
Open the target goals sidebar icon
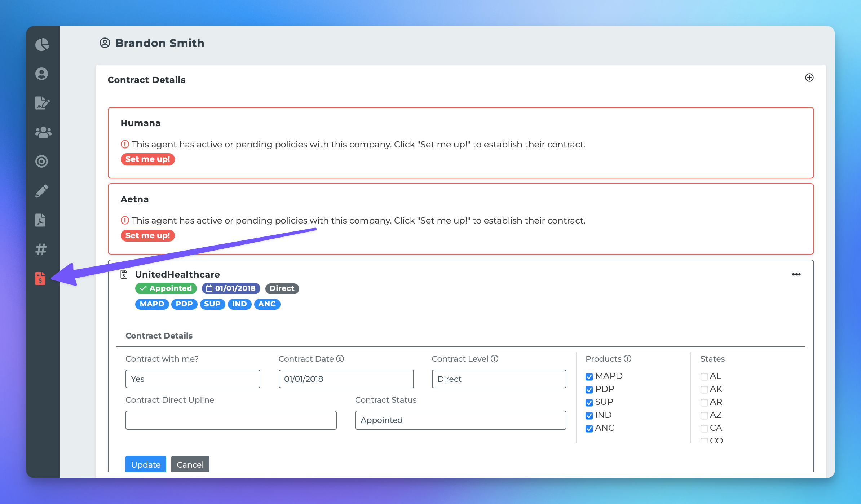click(42, 161)
